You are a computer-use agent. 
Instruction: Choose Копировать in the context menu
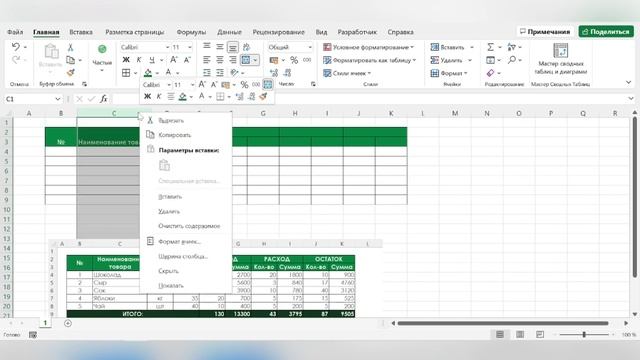[175, 135]
